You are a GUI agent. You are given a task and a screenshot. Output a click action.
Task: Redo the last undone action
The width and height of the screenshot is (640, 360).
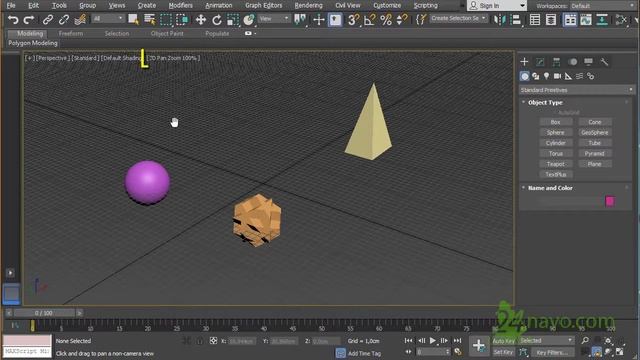(29, 19)
